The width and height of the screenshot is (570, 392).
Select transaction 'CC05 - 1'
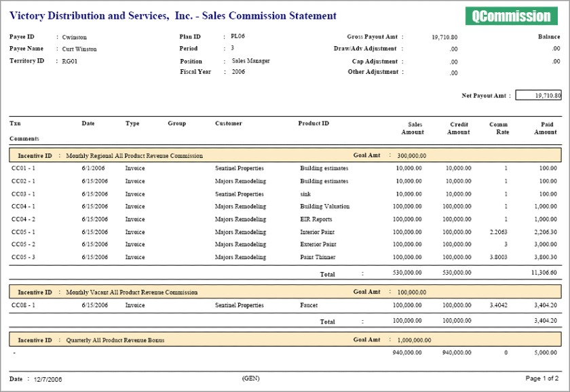[x=23, y=232]
